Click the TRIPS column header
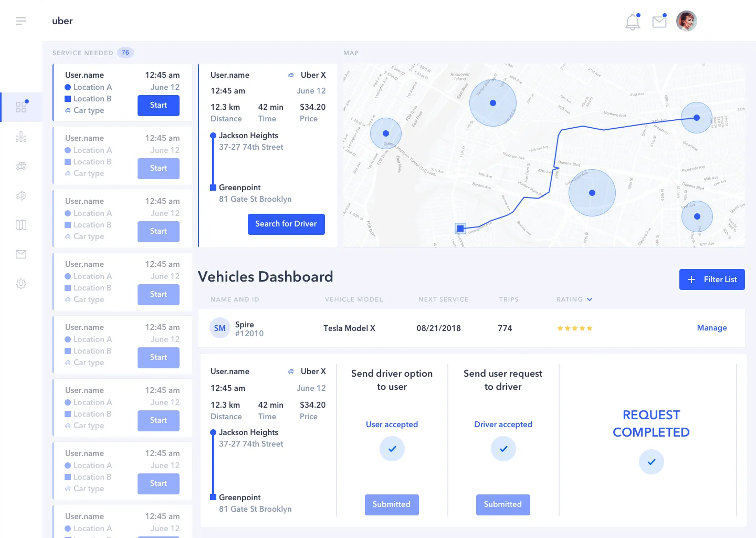 click(509, 299)
